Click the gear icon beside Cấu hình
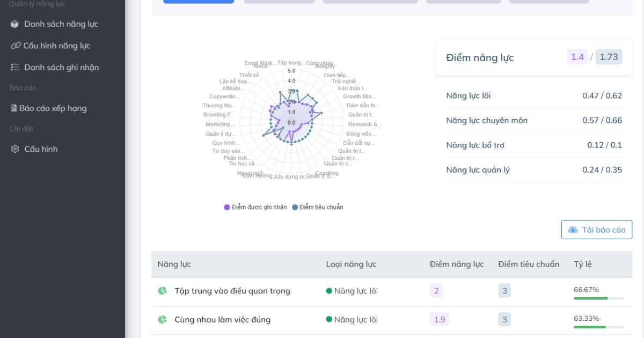The image size is (644, 338). (x=14, y=149)
